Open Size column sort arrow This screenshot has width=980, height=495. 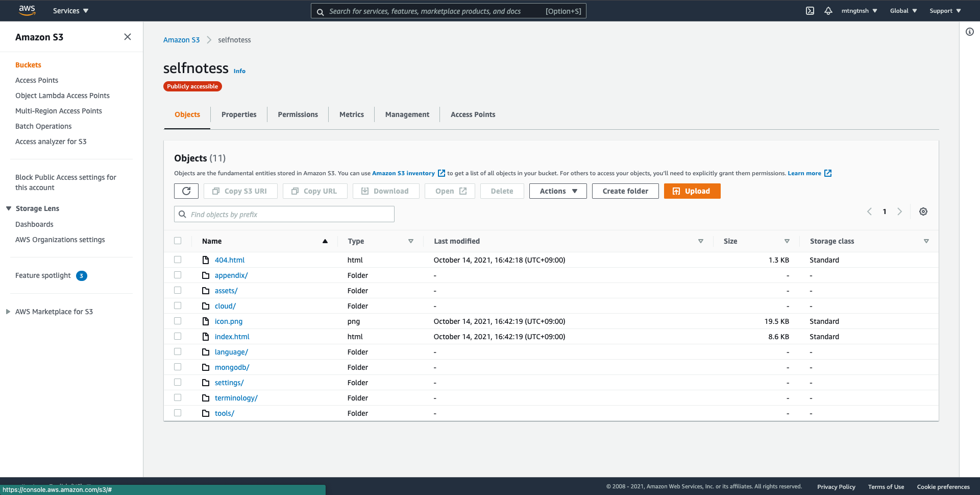787,241
